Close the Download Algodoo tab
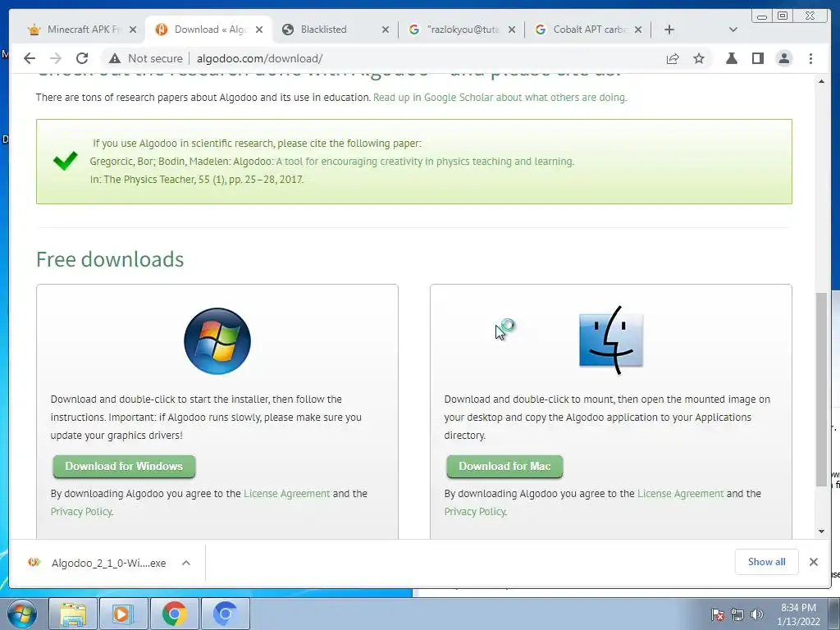Viewport: 840px width, 630px height. pos(259,30)
